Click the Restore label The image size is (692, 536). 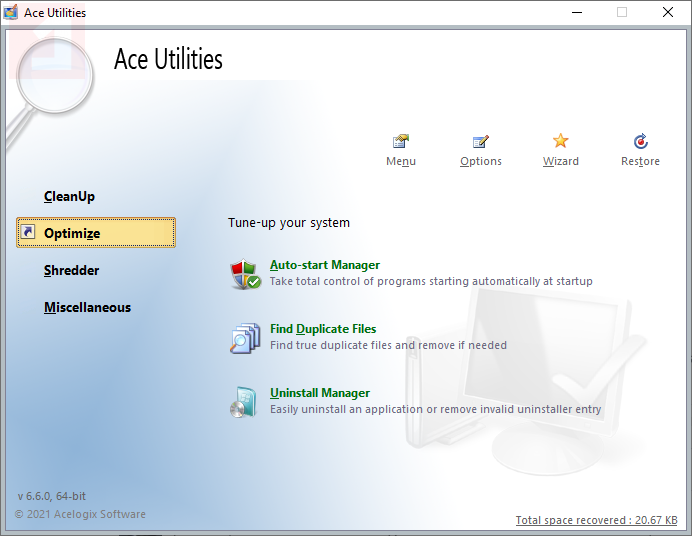point(640,161)
